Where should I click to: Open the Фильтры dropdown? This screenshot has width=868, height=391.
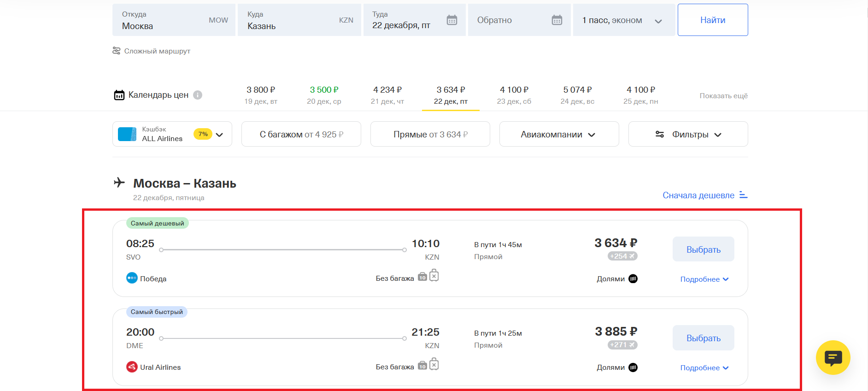[x=687, y=134]
